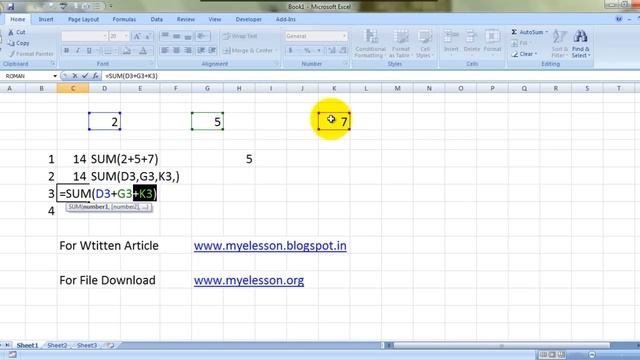Open Clipboard group dialog launcher
Image resolution: width=640 pixels, height=360 pixels.
pyautogui.click(x=53, y=64)
